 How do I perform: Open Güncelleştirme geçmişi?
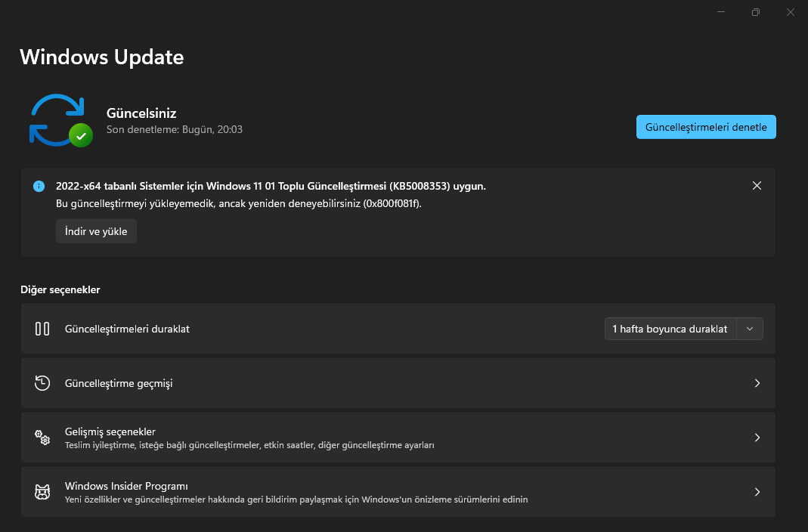click(398, 383)
